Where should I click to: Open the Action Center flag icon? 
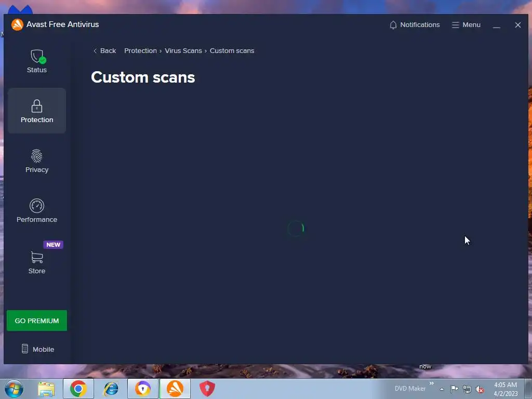(x=454, y=389)
